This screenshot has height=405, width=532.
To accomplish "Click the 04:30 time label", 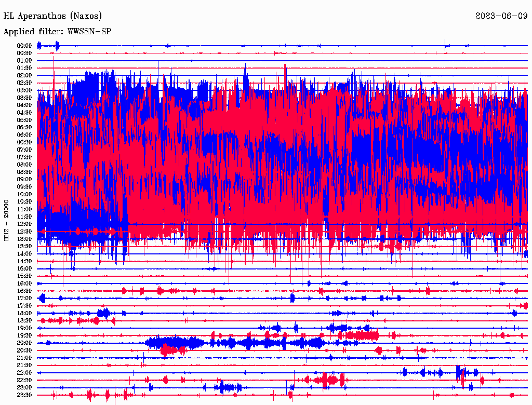I will (24, 112).
